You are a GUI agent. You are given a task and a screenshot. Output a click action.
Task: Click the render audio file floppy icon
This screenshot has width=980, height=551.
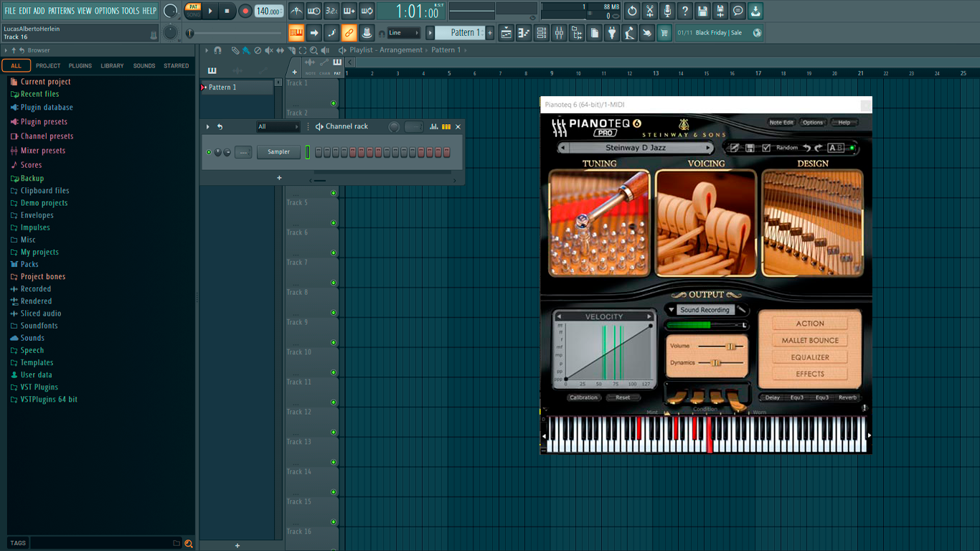(x=720, y=11)
